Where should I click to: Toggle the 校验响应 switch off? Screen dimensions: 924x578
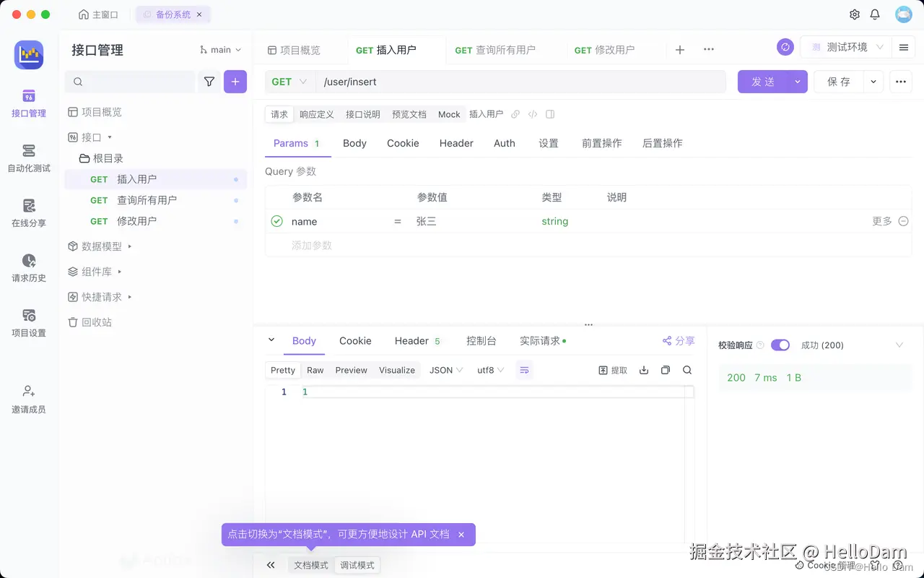(780, 345)
